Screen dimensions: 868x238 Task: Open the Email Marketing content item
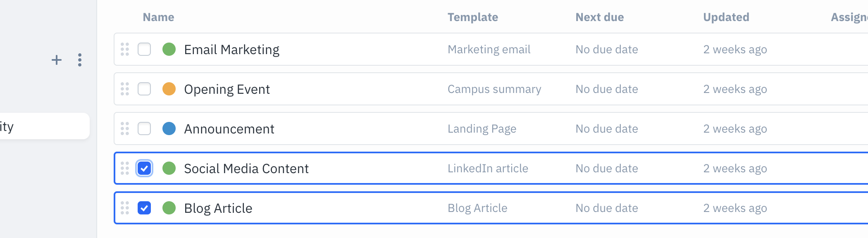[232, 49]
